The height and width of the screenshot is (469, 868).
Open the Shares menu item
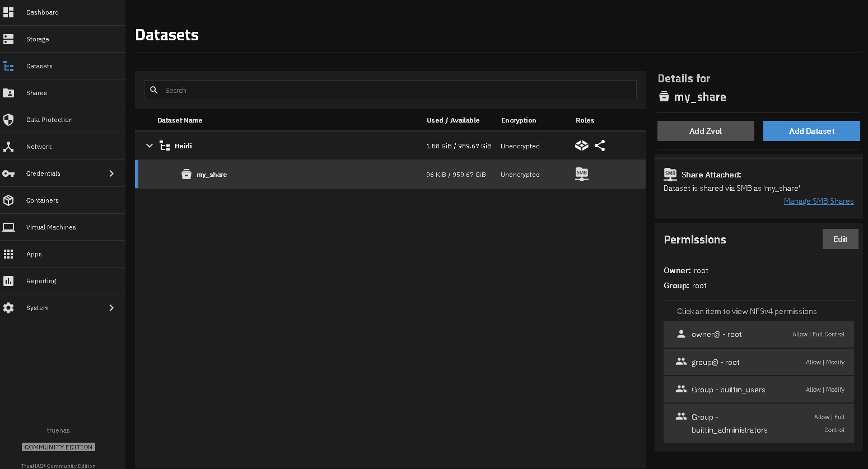coord(36,93)
